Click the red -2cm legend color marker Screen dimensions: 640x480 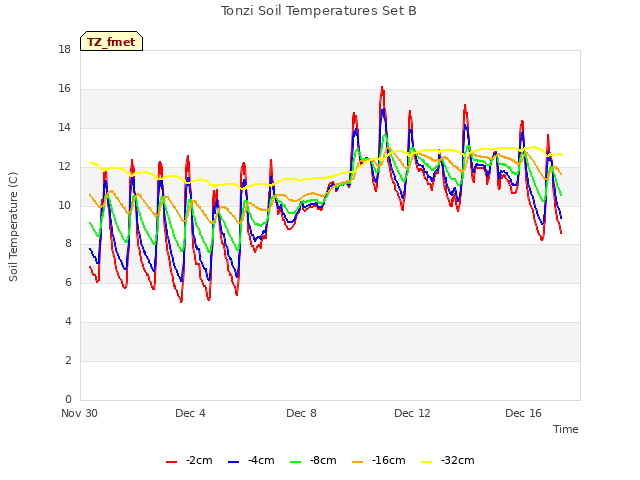point(171,462)
